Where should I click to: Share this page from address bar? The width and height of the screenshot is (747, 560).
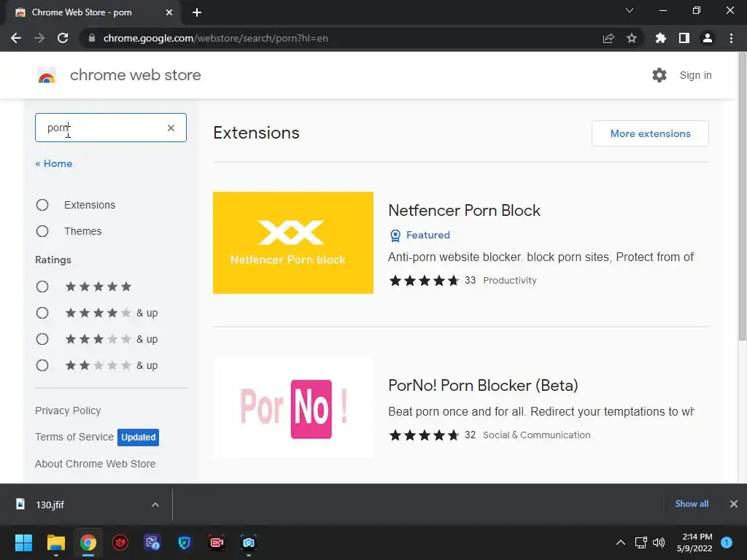pyautogui.click(x=608, y=38)
